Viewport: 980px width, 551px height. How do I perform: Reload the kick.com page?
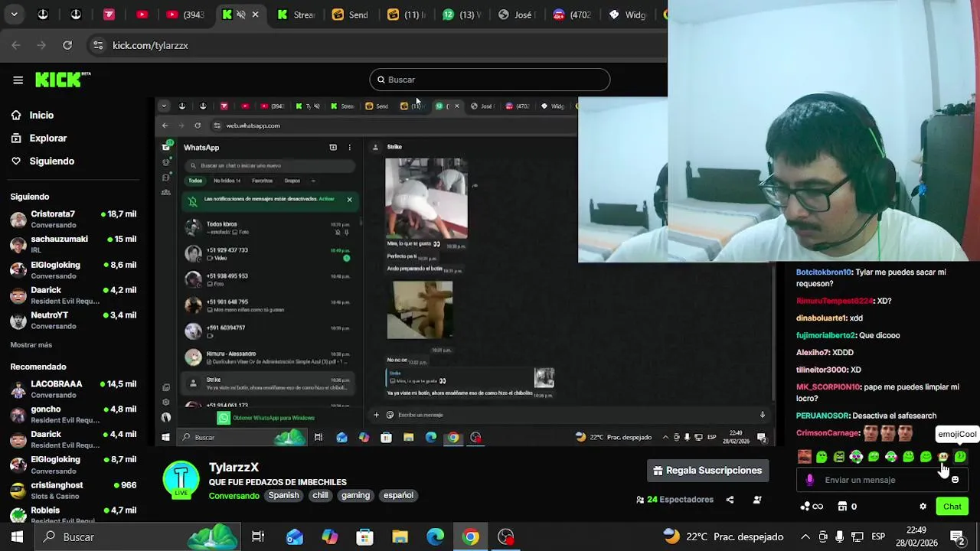(x=67, y=45)
